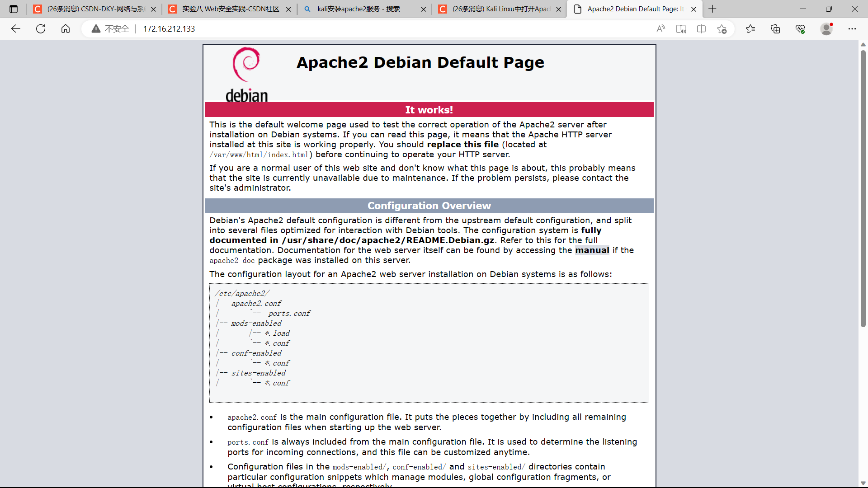868x488 pixels.
Task: Open the Settings and more menu
Action: click(x=852, y=29)
